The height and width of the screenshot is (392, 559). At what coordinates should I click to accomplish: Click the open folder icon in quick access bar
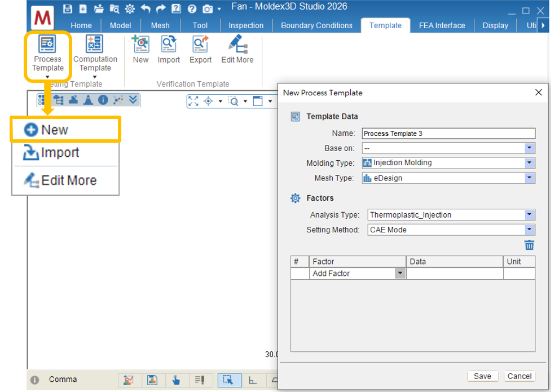[x=99, y=9]
